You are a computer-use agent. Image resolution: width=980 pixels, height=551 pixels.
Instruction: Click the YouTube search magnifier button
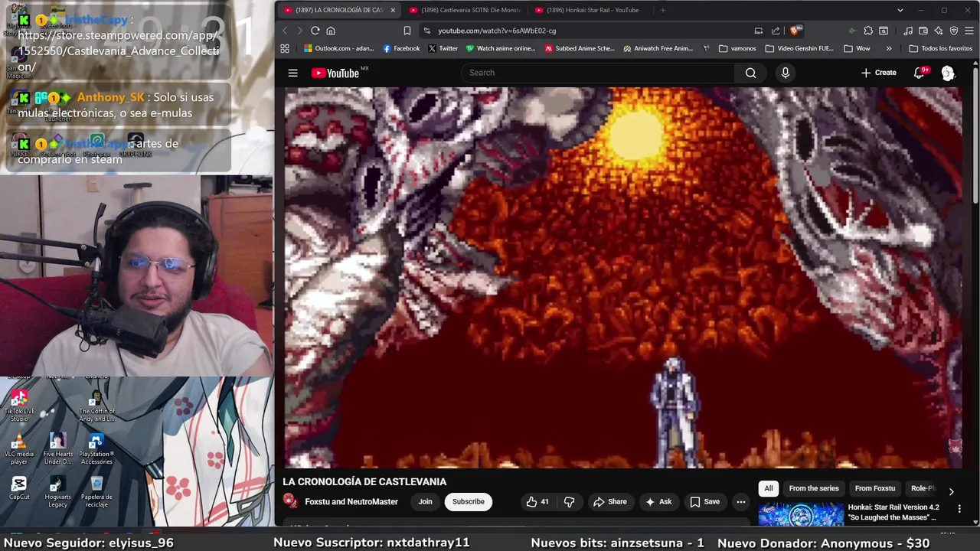click(750, 73)
